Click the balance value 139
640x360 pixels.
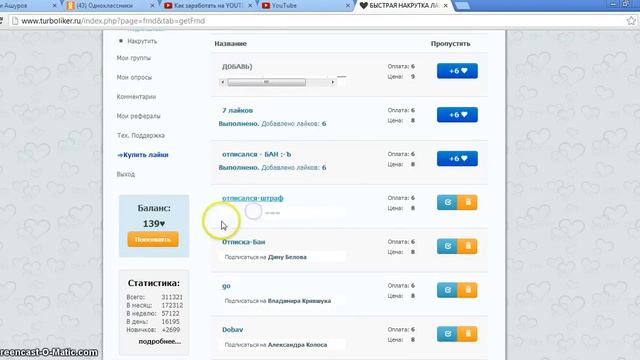coord(154,224)
